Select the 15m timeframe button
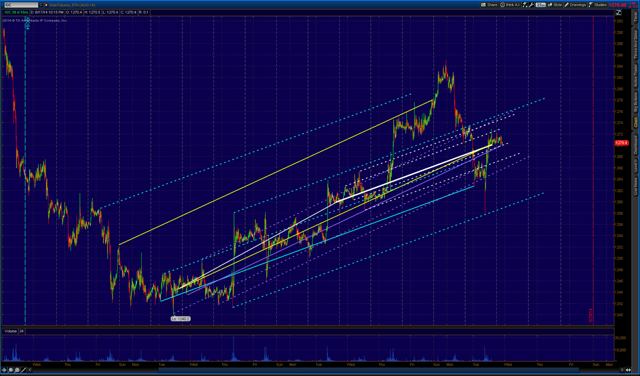This screenshot has height=376, width=640. tap(541, 5)
